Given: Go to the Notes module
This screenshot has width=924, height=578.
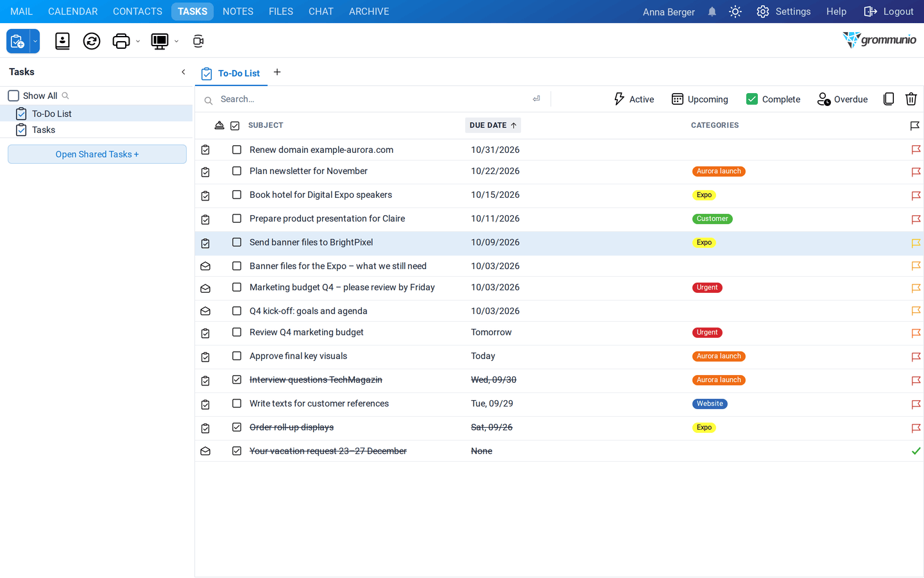Looking at the screenshot, I should pyautogui.click(x=238, y=12).
